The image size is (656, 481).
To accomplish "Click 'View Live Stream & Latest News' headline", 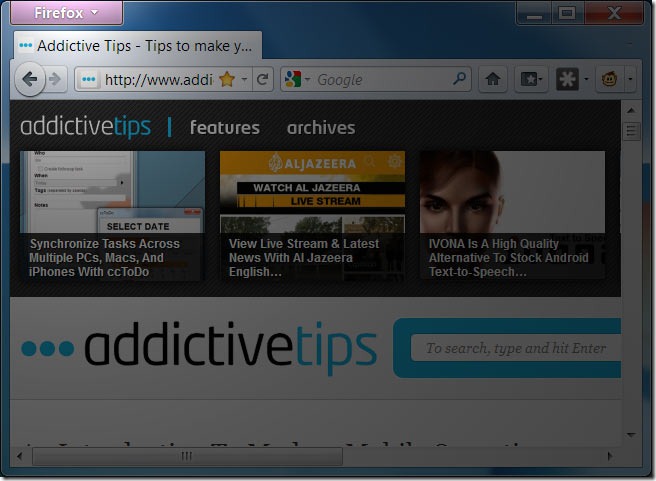I will [x=304, y=257].
